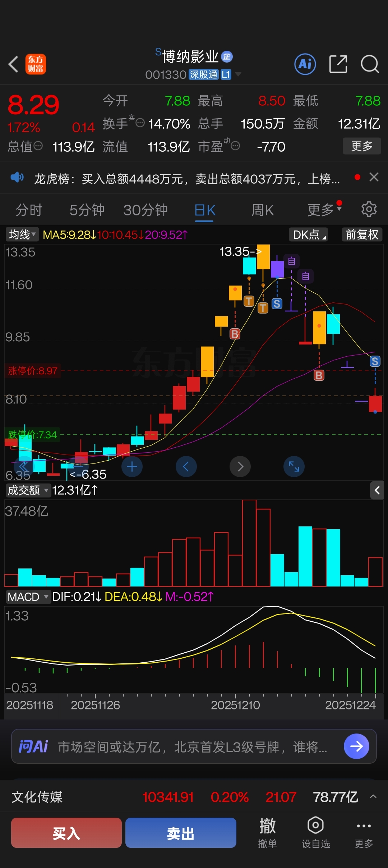Open the 成交额 indicator dropdown

point(28,490)
